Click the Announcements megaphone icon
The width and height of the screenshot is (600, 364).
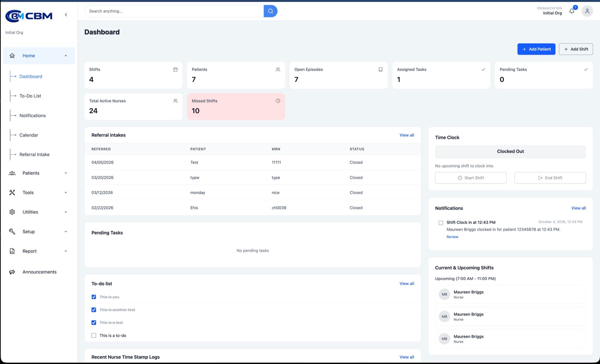pos(12,272)
